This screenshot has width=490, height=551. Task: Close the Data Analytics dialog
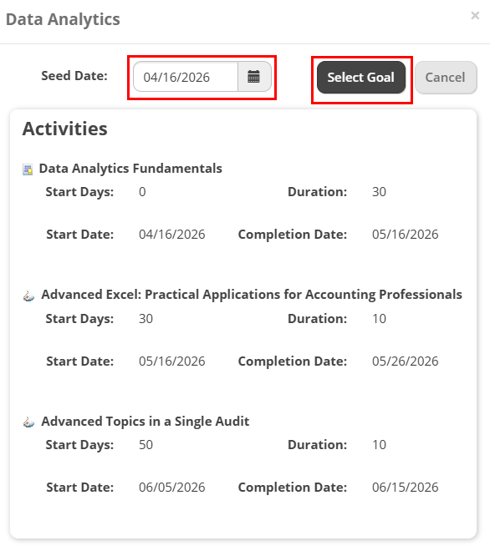[475, 15]
